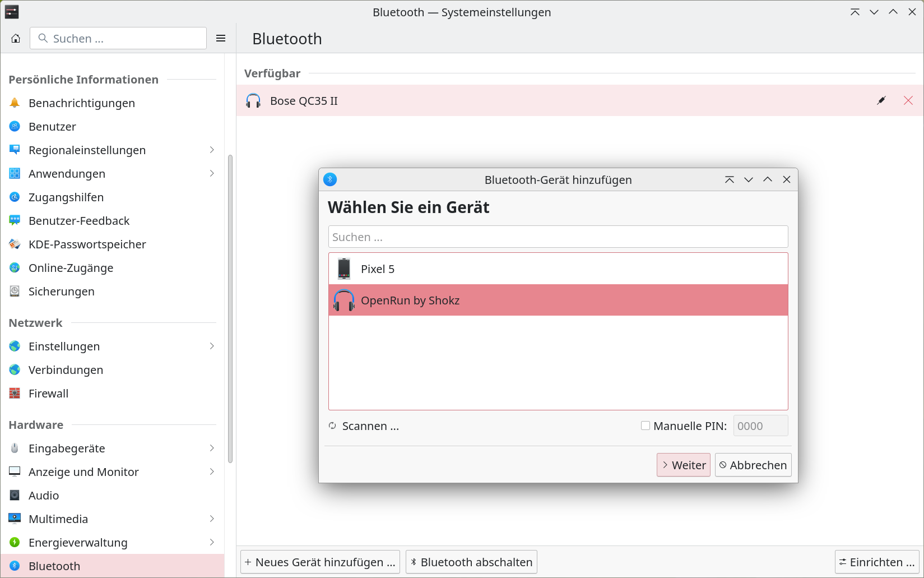Click the manual PIN 0000 field
This screenshot has width=924, height=578.
click(x=760, y=426)
